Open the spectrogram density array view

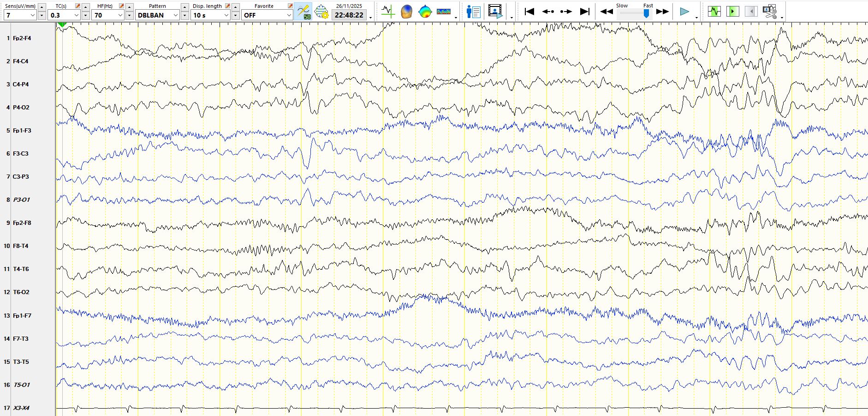[444, 11]
